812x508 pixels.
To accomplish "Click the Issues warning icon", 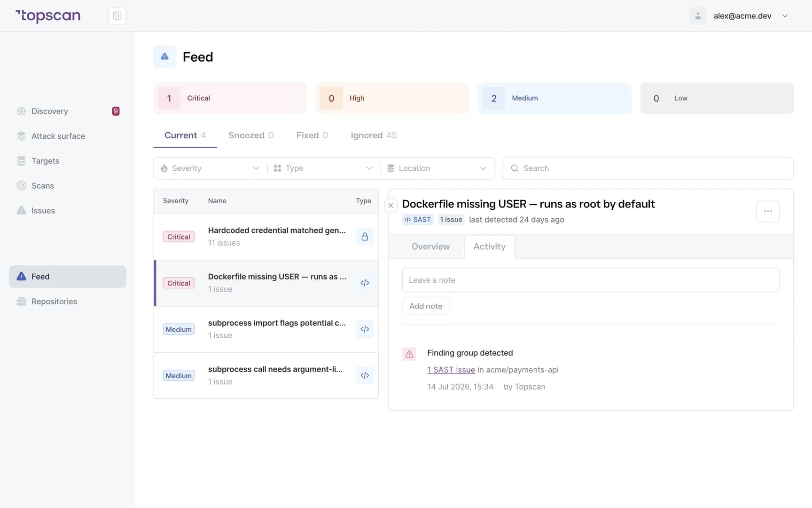I will coord(21,210).
